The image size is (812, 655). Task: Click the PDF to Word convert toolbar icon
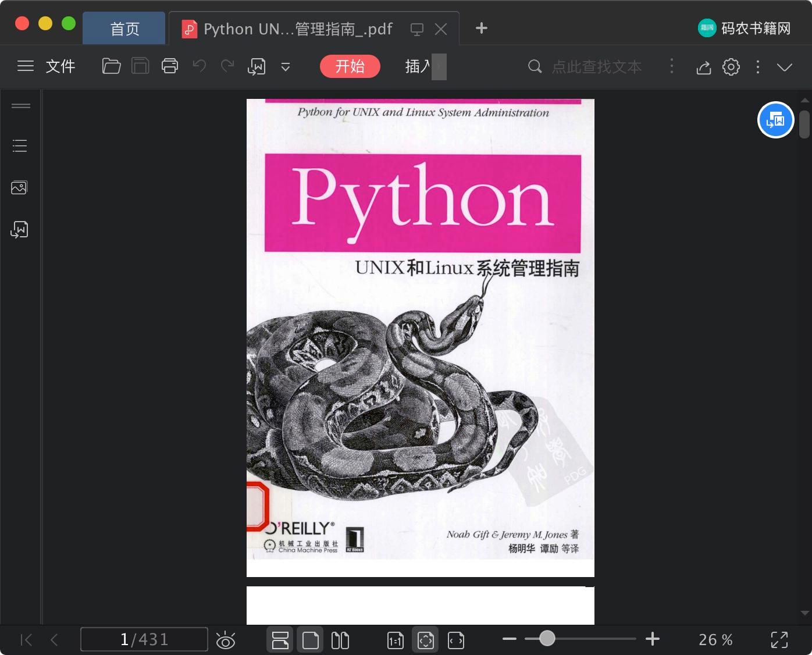pyautogui.click(x=257, y=67)
